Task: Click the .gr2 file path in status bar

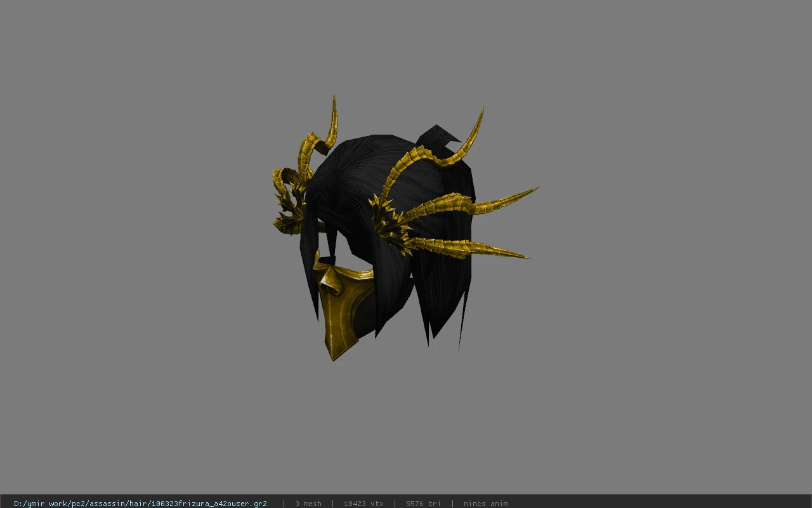Action: (140, 504)
